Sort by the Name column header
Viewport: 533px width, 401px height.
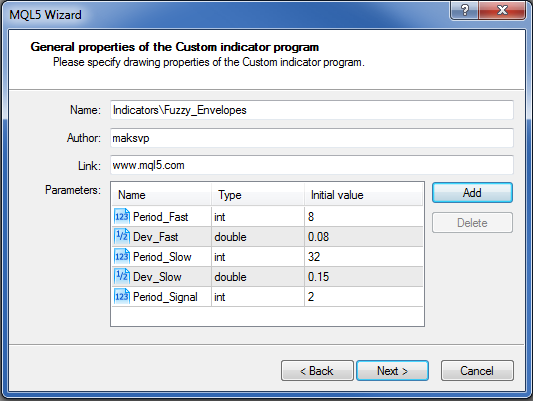[x=161, y=195]
